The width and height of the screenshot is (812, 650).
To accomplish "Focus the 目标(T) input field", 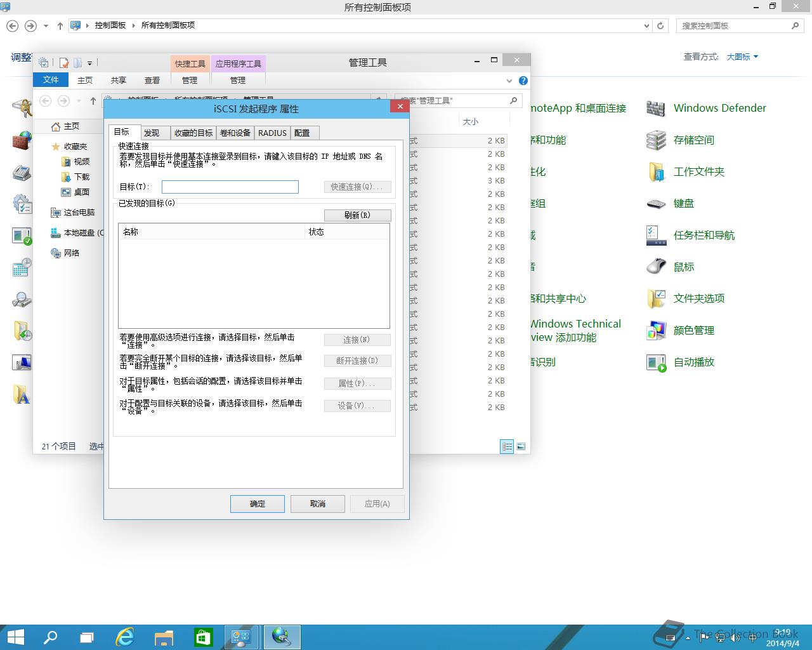I will (230, 187).
